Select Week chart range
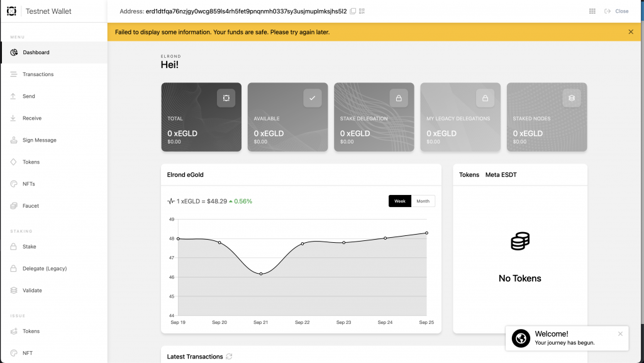 [x=399, y=201]
